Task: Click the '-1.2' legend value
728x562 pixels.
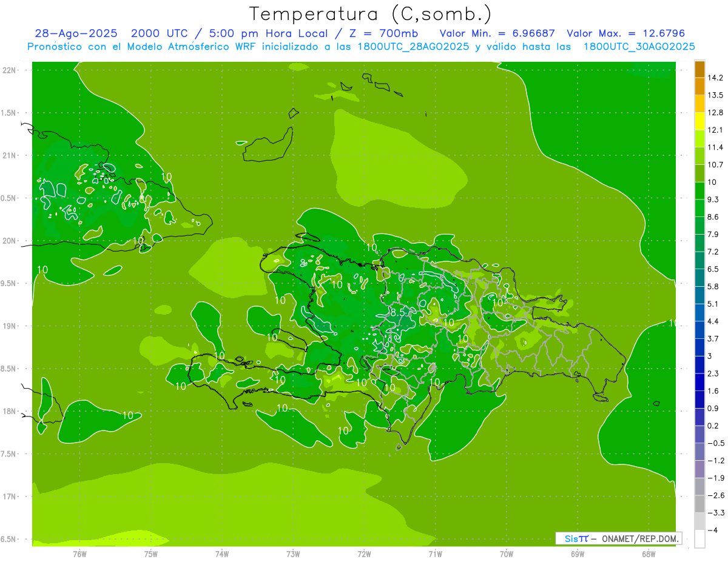Action: 716,461
